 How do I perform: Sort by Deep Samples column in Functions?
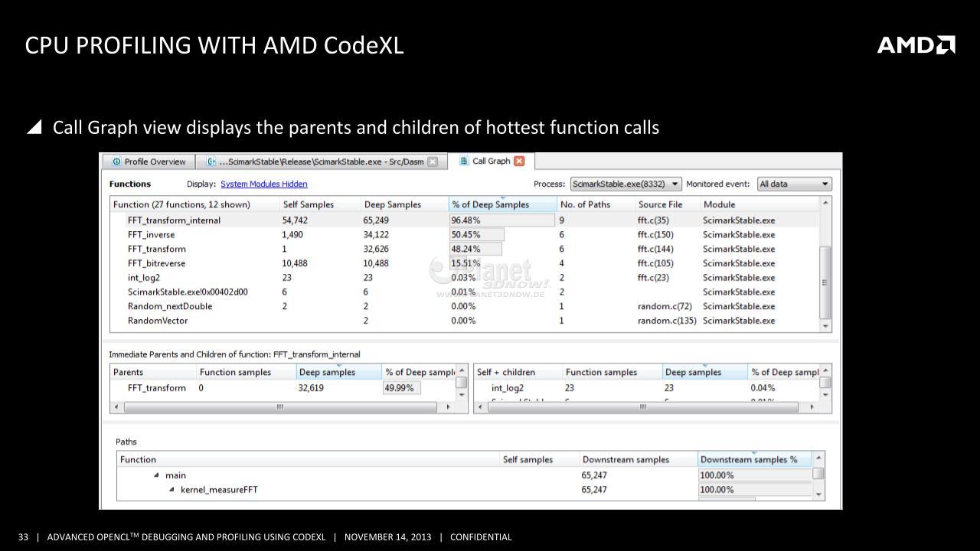(x=404, y=204)
